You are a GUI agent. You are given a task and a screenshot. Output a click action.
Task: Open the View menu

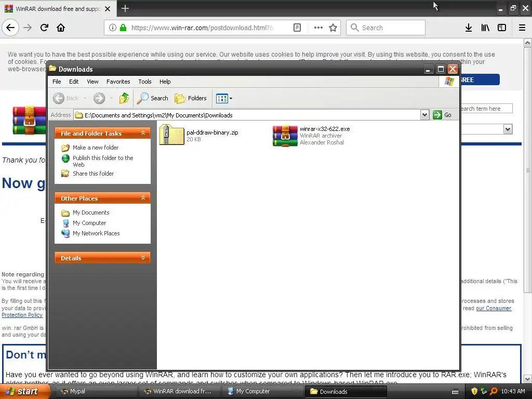tap(92, 82)
